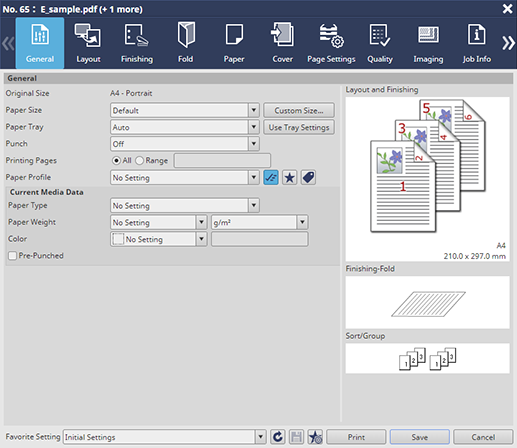Click the Custom Size button
Image resolution: width=517 pixels, height=448 pixels.
coord(299,110)
